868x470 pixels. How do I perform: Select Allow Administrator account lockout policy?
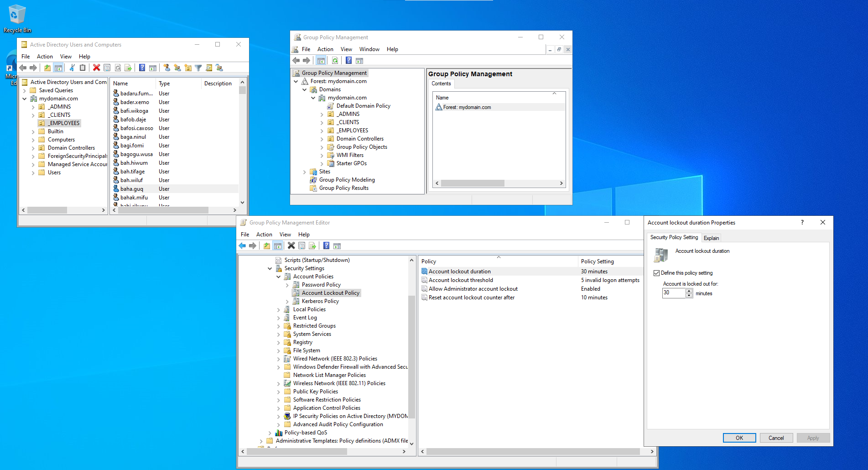[473, 289]
